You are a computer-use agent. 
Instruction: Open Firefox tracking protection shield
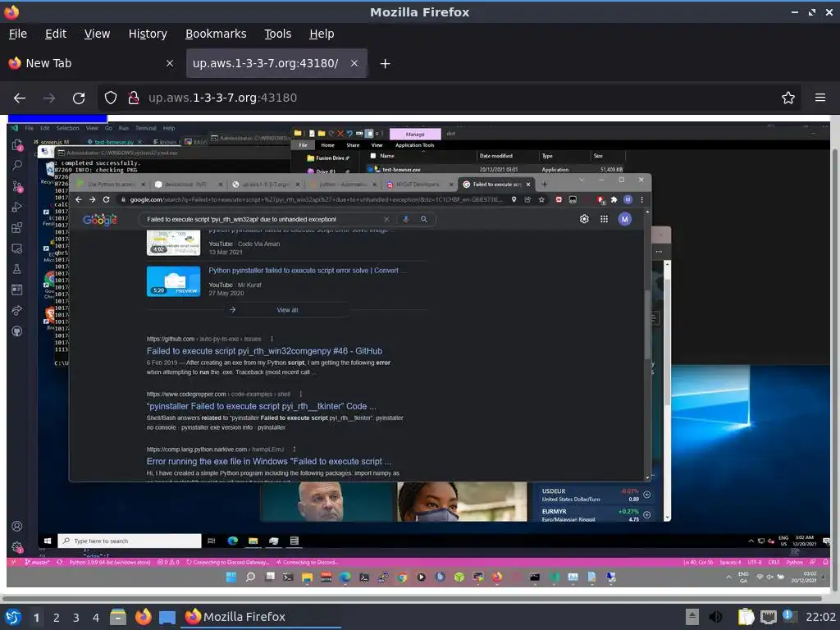111,98
